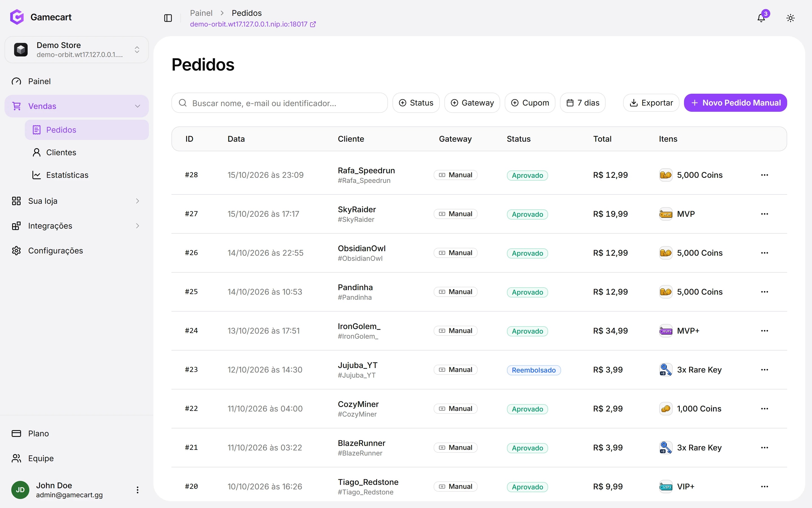Open the Equipe team page

[76, 458]
